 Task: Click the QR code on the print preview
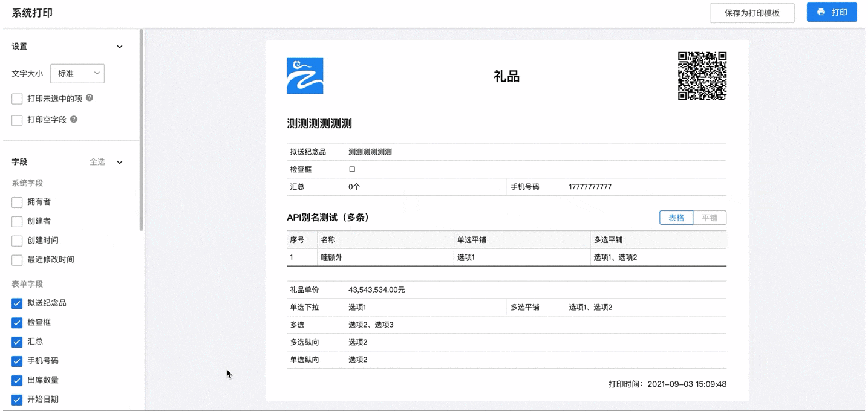[702, 76]
